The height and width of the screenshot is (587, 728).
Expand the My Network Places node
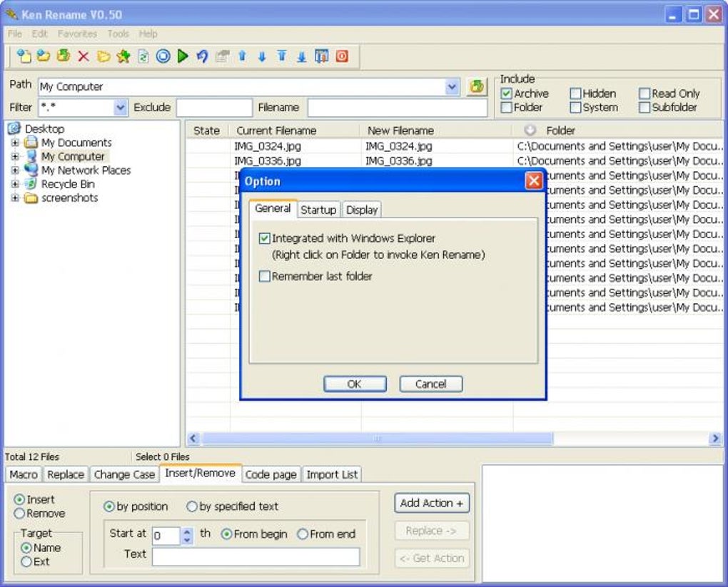click(15, 170)
